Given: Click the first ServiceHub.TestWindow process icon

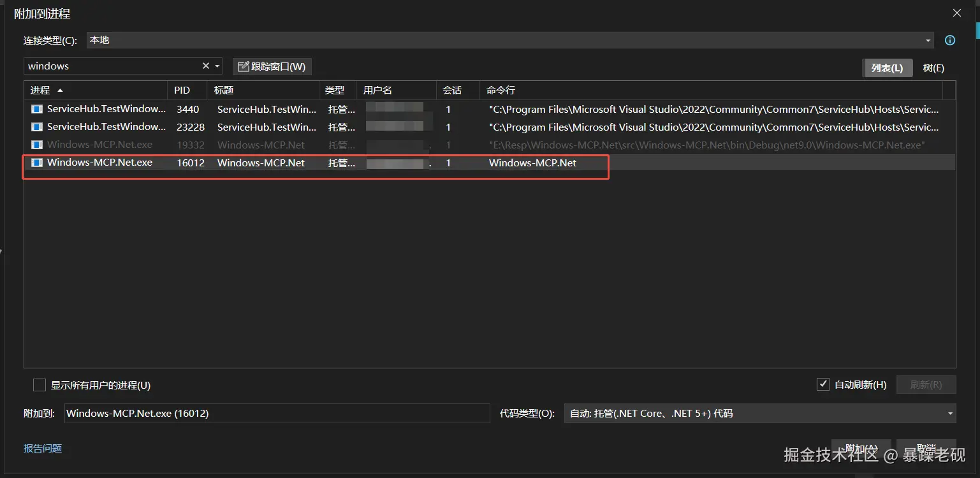Looking at the screenshot, I should 37,109.
